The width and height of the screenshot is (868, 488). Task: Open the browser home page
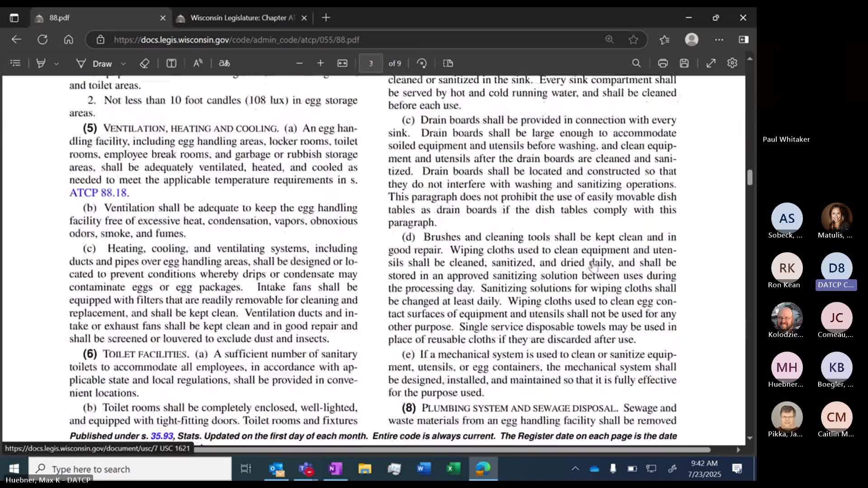click(68, 40)
